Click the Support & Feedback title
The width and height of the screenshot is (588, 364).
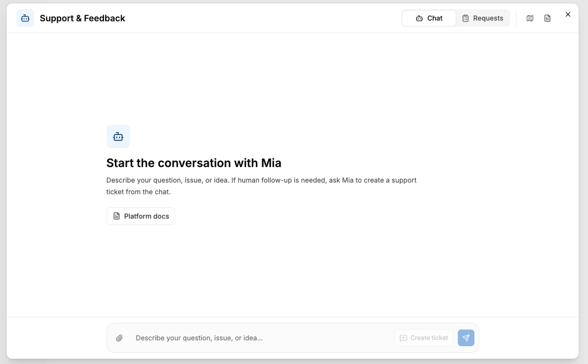82,18
